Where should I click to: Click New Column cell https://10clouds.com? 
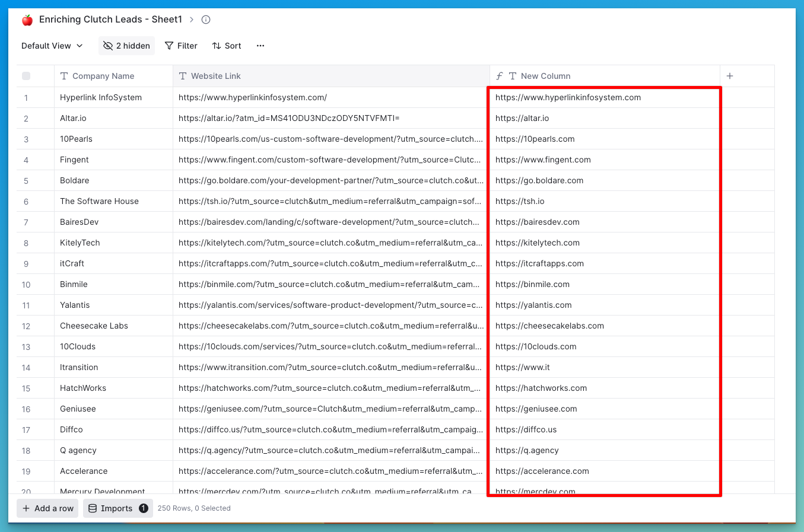(605, 346)
